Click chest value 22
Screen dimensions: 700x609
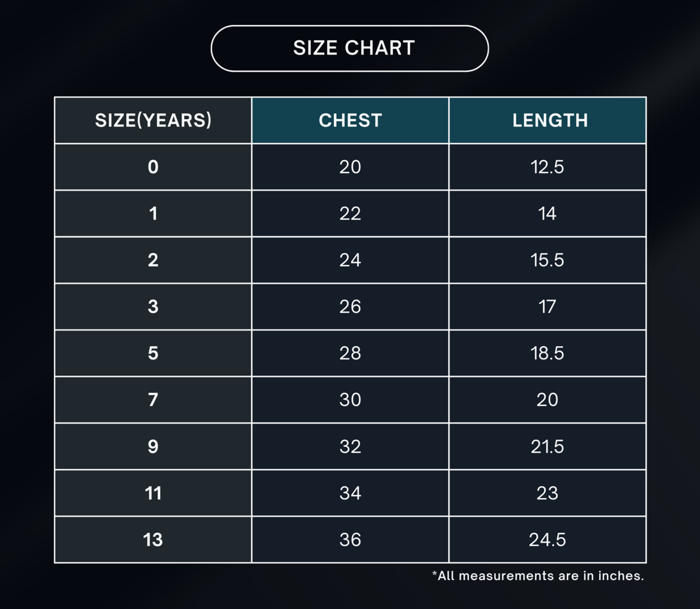(x=350, y=213)
